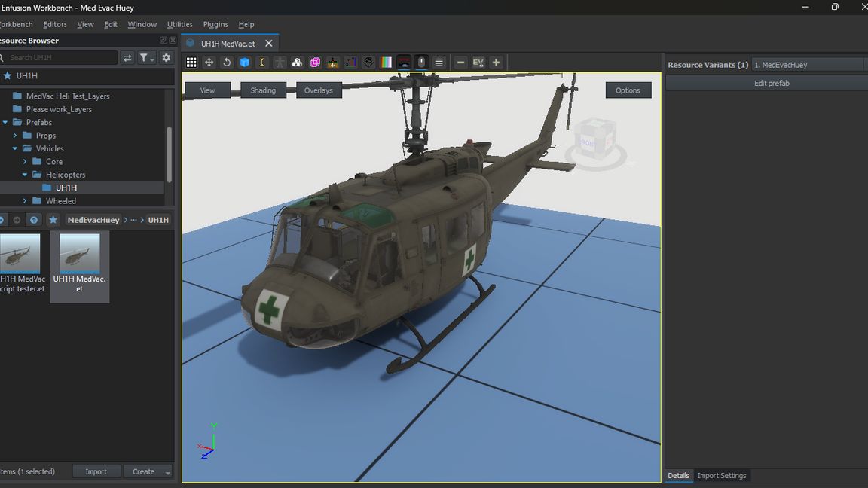Select the move gizmo tool
Image resolution: width=868 pixels, height=488 pixels.
(209, 63)
